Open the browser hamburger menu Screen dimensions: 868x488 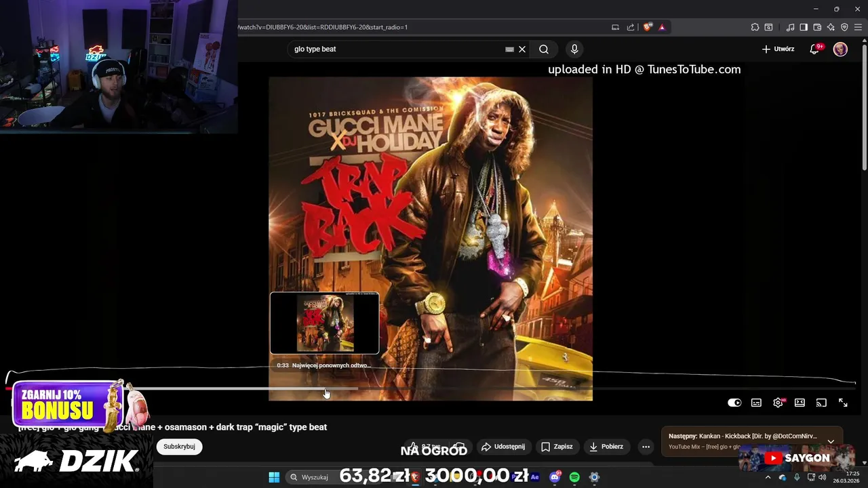pos(858,27)
